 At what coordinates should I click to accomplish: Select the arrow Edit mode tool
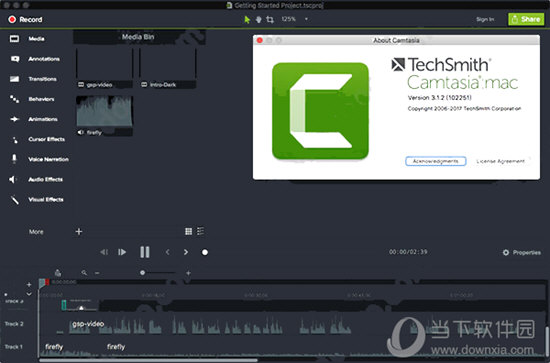[247, 20]
